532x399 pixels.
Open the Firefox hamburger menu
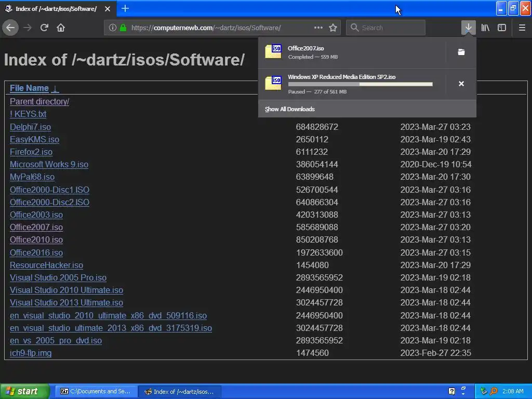(x=522, y=28)
